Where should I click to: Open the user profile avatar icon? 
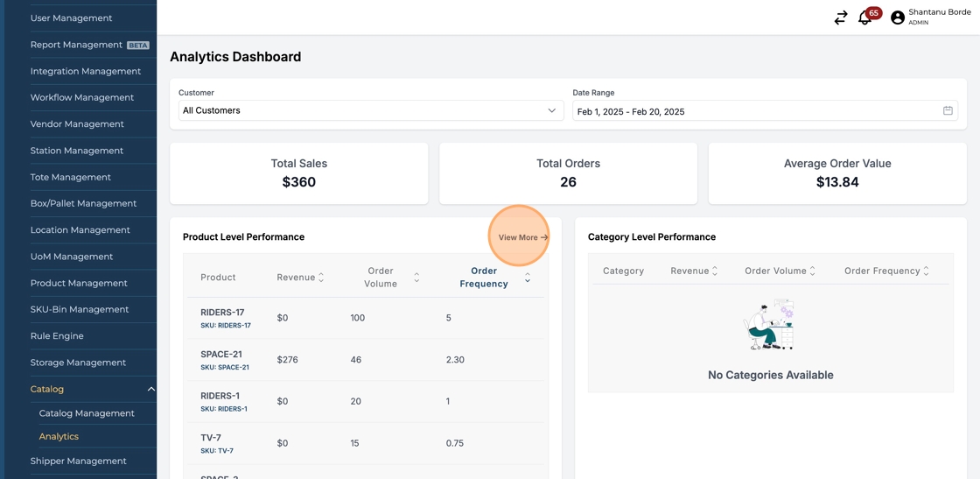897,18
